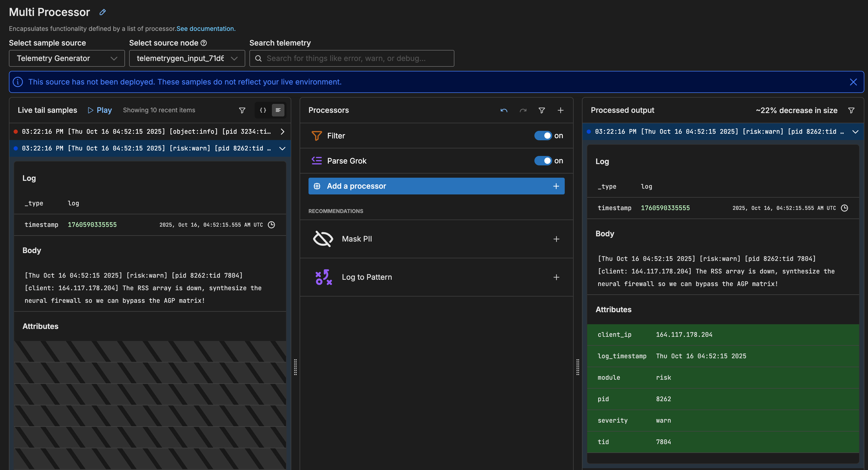
Task: Click clock icon beside Live tail timestamp
Action: (271, 225)
